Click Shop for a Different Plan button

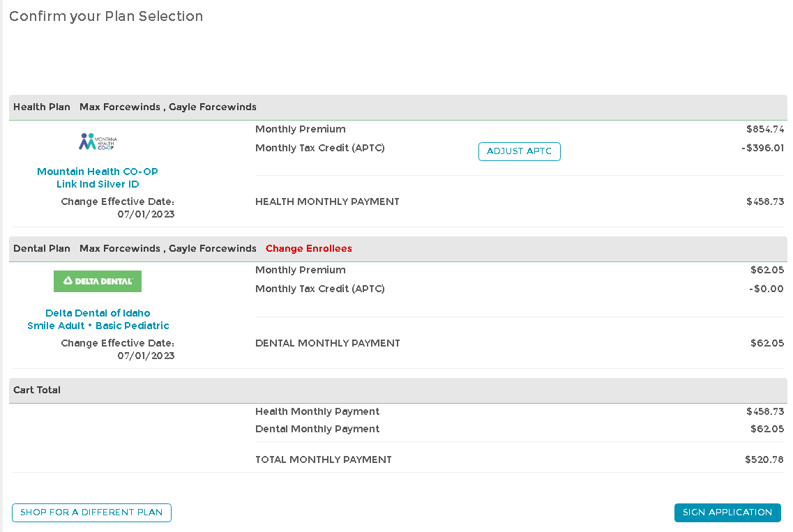(91, 512)
